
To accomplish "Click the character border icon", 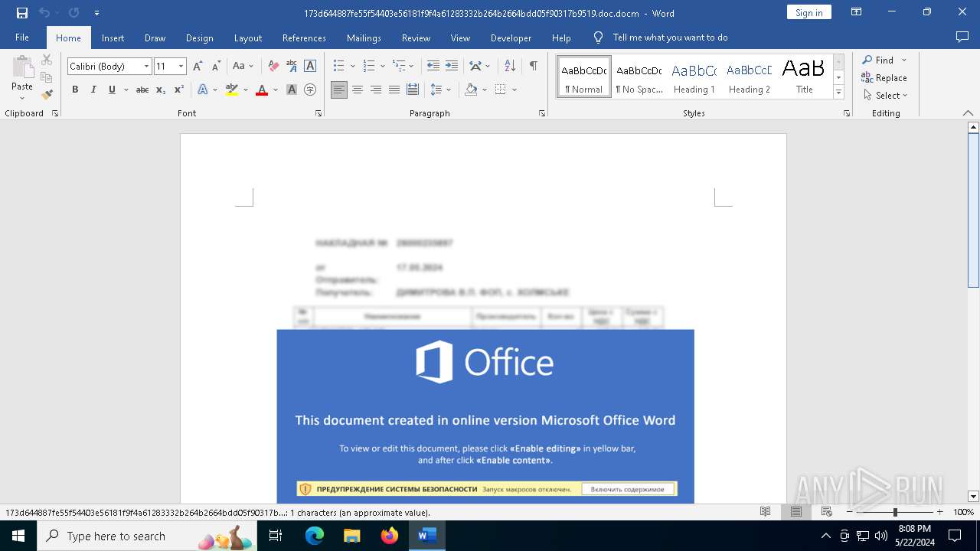I will [x=310, y=67].
